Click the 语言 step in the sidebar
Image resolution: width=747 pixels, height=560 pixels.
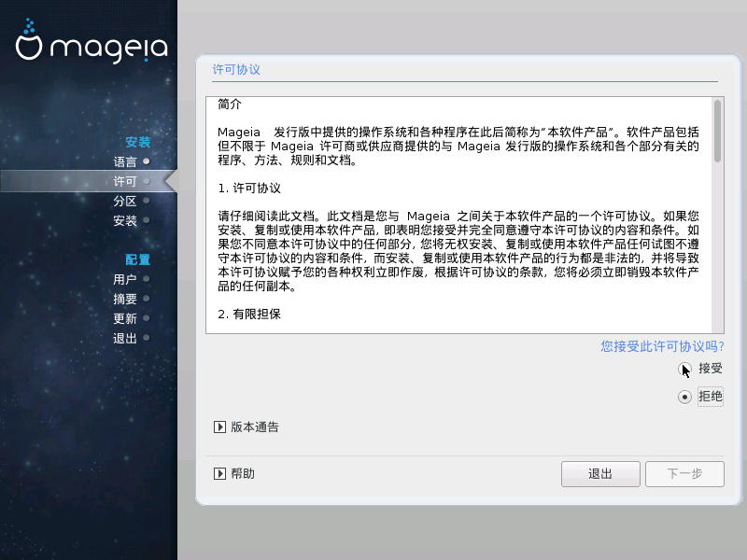tap(125, 161)
